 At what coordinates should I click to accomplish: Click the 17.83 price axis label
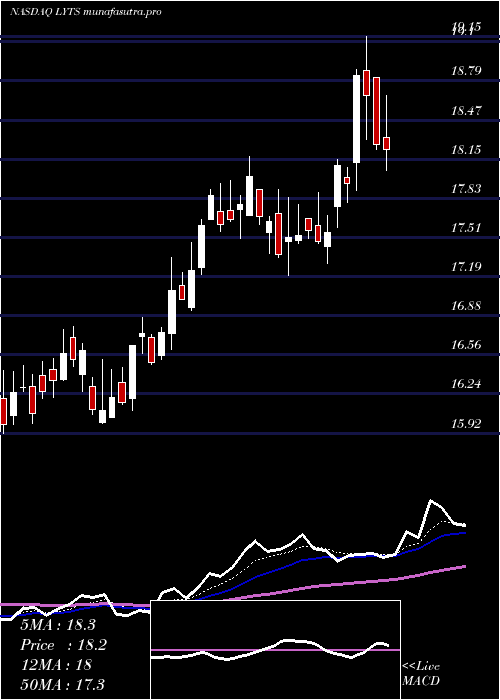click(x=466, y=188)
